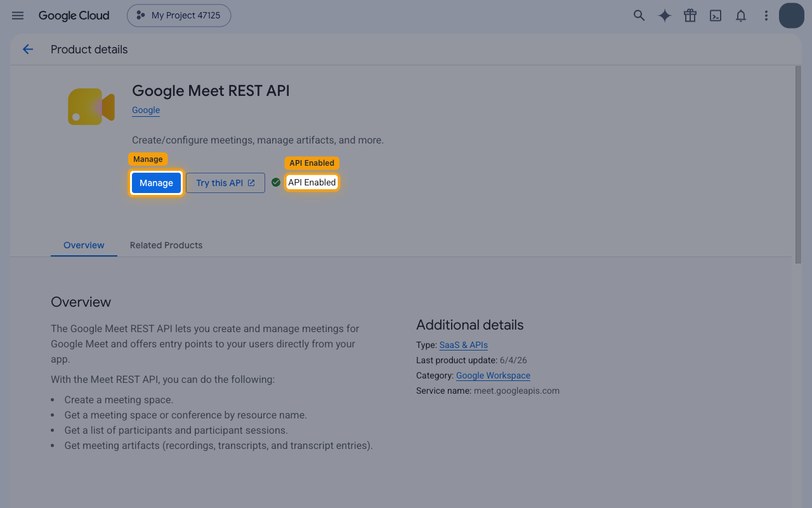Open the Gemini sparkle assistant icon
The width and height of the screenshot is (812, 508).
tap(664, 16)
